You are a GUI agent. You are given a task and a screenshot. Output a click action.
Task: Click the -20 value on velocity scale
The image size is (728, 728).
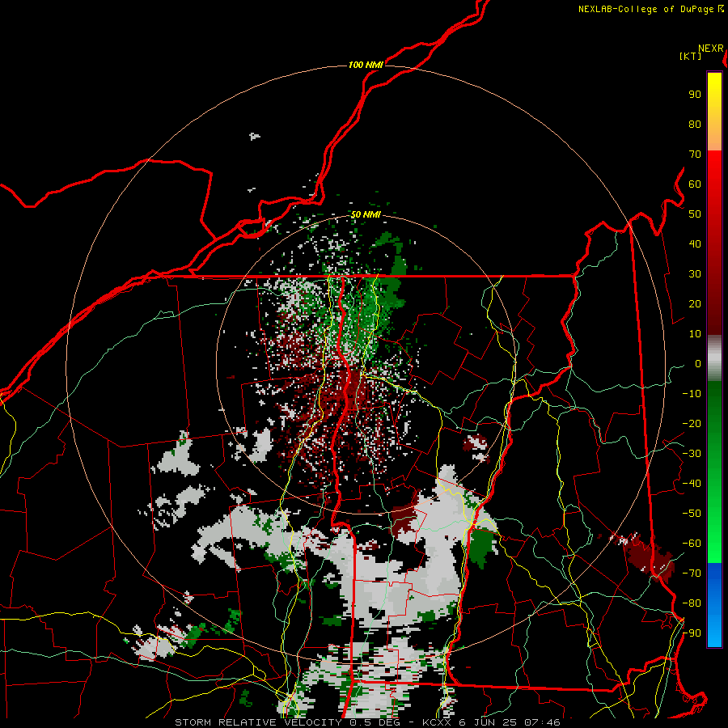click(x=692, y=423)
